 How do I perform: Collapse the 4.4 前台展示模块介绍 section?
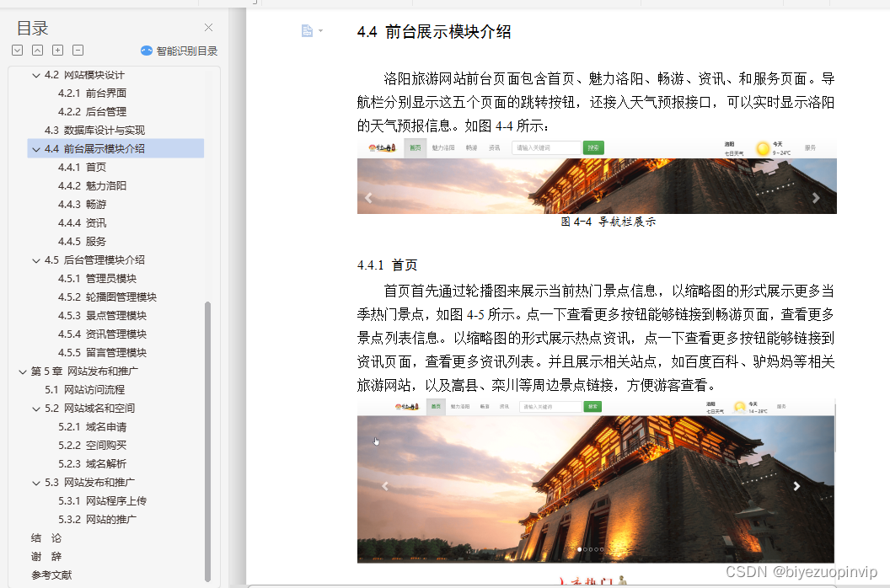(35, 149)
